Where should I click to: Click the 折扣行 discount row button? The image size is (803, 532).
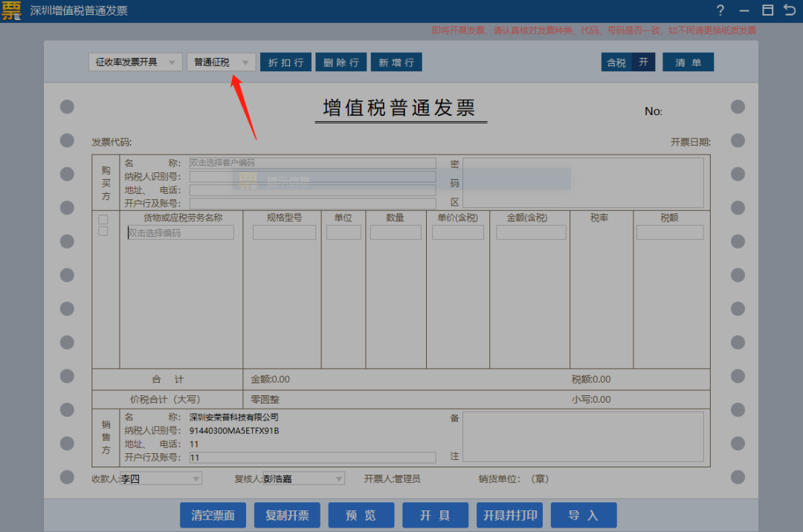coord(286,62)
